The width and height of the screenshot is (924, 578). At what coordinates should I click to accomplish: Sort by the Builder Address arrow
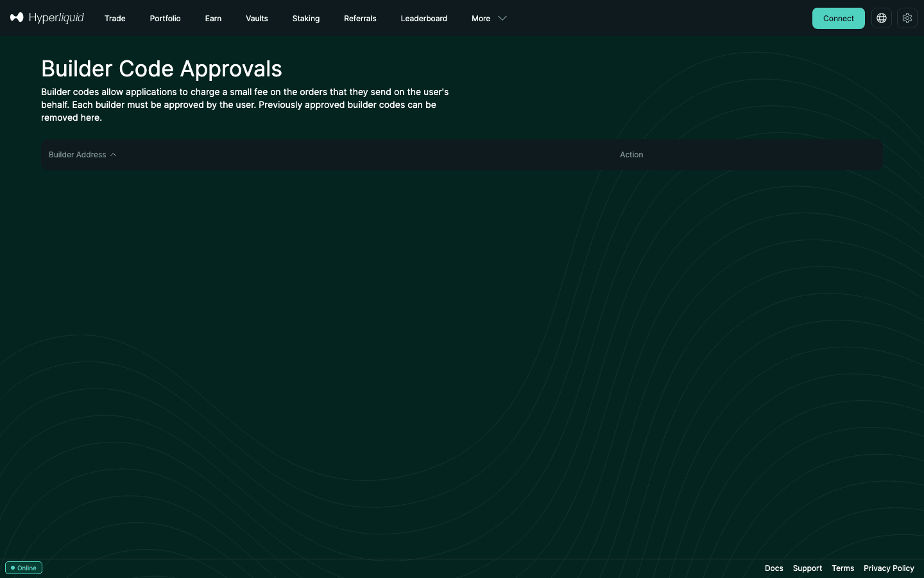pyautogui.click(x=113, y=155)
